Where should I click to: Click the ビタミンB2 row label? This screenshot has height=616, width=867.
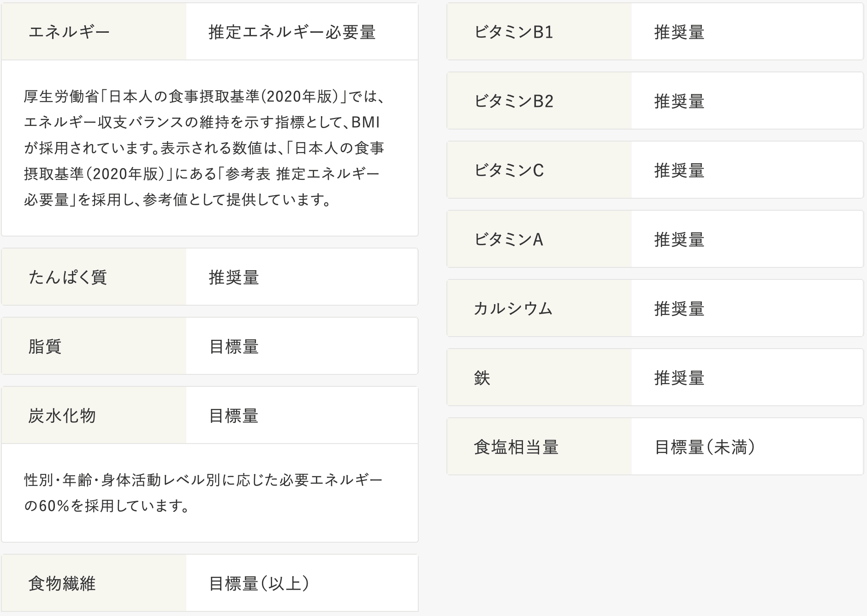pos(514,101)
